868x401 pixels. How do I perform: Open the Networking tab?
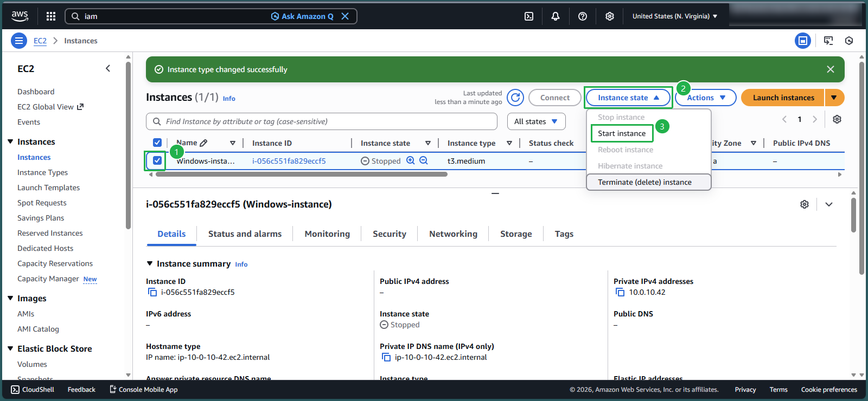tap(453, 234)
